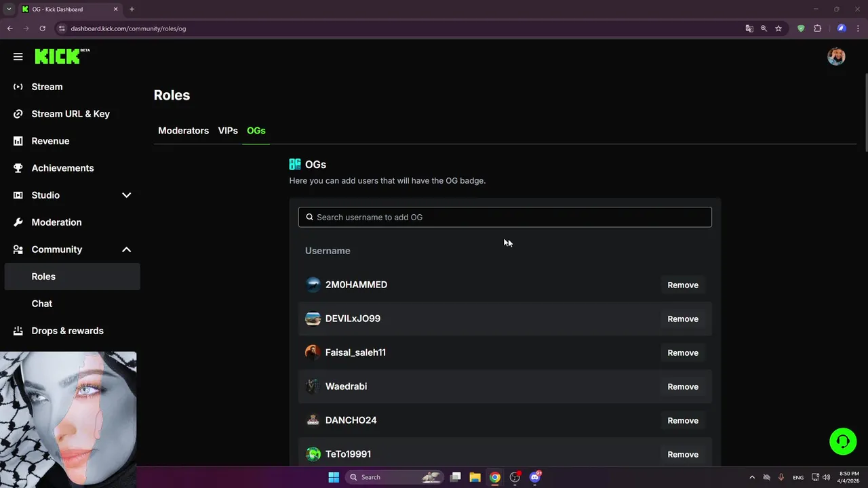Open the translate page icon
The image size is (868, 488).
[749, 28]
